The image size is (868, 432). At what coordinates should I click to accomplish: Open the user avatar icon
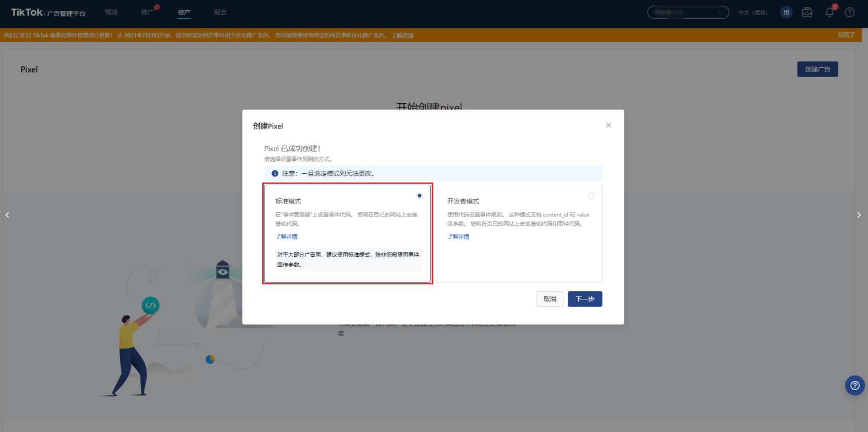click(x=786, y=13)
